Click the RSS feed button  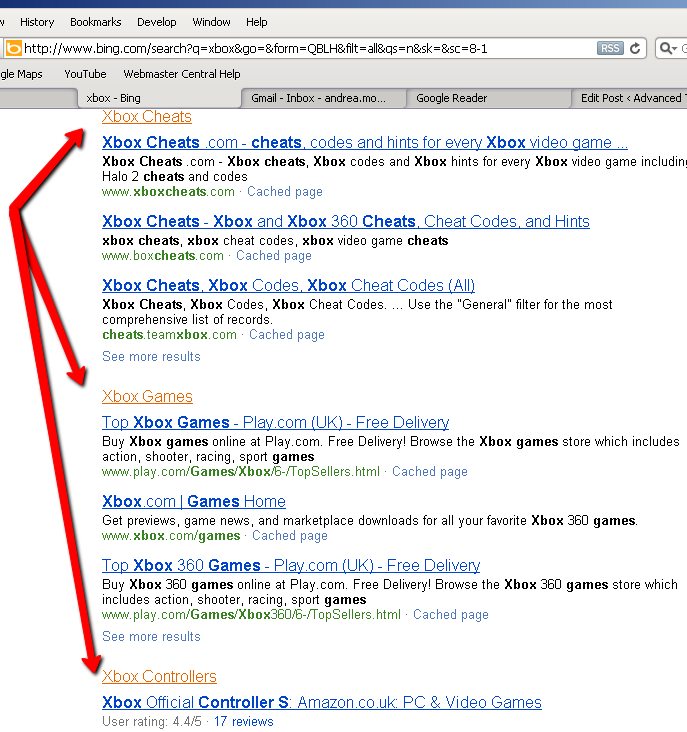pos(609,48)
